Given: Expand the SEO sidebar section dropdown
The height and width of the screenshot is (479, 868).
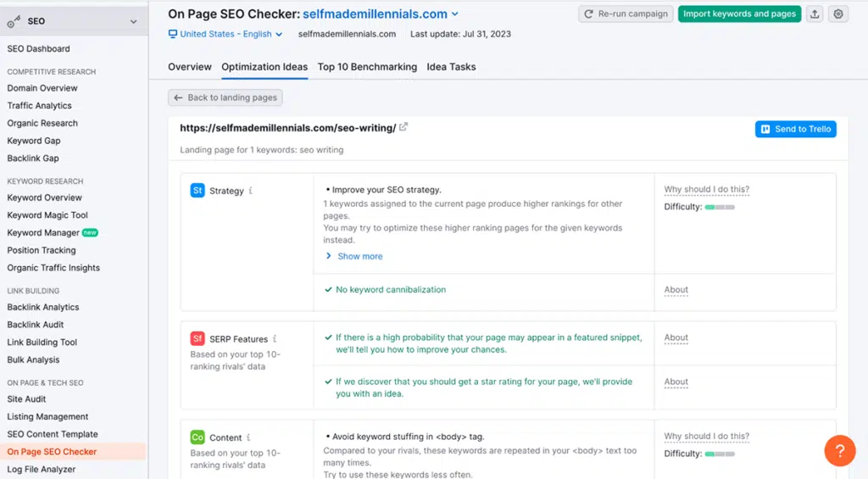Looking at the screenshot, I should coord(133,21).
